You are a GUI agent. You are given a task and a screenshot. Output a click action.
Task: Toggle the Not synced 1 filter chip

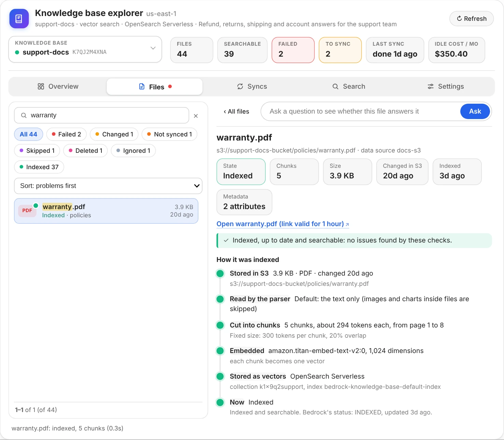coord(169,134)
